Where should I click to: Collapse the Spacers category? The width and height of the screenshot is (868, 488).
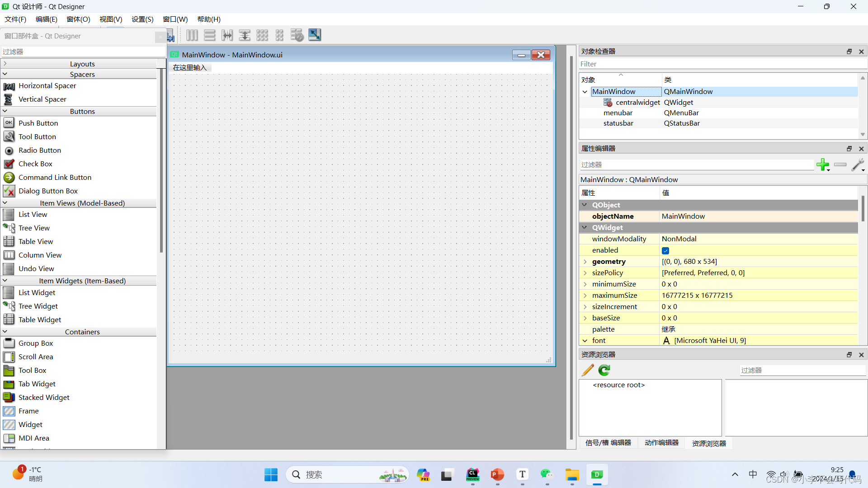coord(5,74)
